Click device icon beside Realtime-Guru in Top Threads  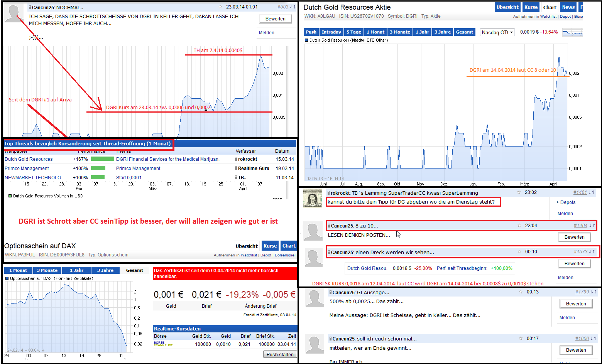(236, 169)
